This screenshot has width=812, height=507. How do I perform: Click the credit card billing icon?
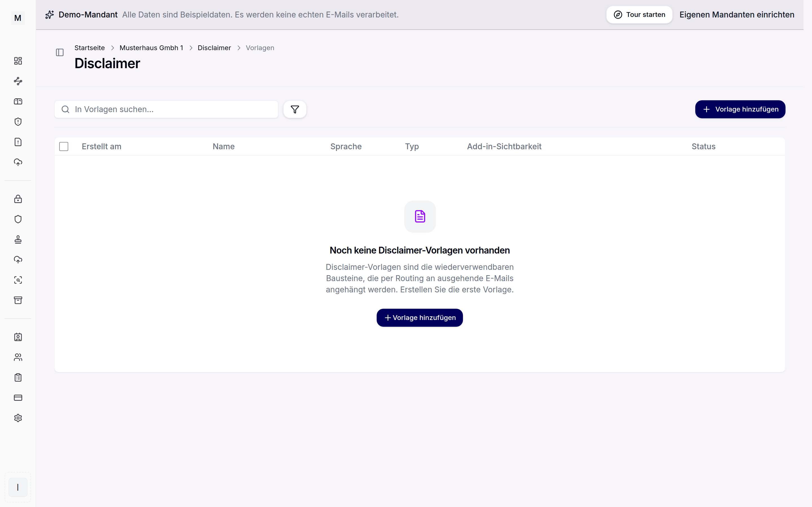pos(18,398)
